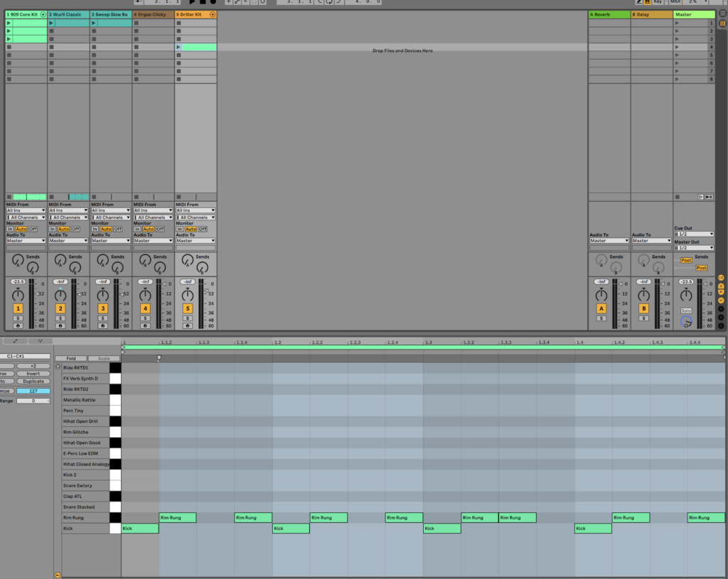The image size is (728, 579).
Task: Open the All Ins dropdown on Driller Kit
Action: [196, 210]
